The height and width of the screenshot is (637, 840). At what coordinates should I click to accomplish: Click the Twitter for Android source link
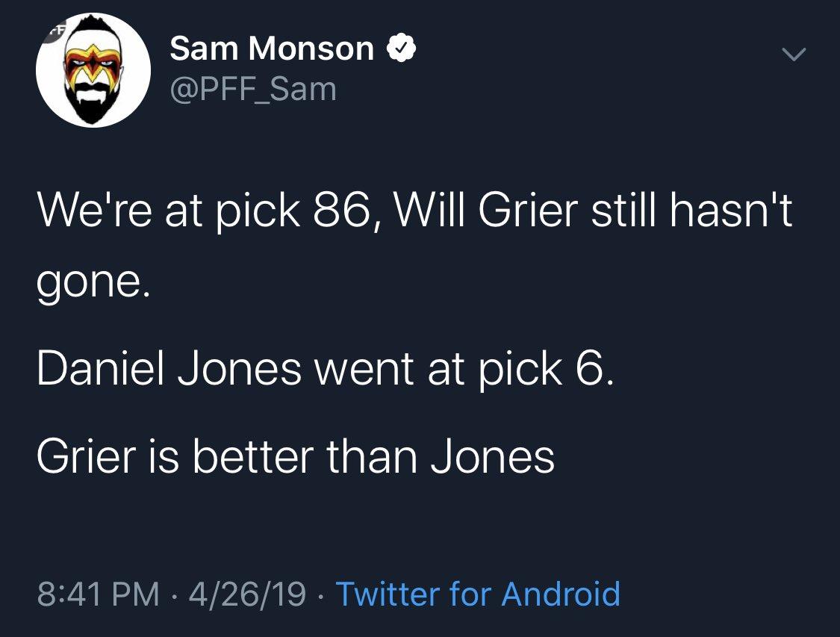(x=478, y=594)
